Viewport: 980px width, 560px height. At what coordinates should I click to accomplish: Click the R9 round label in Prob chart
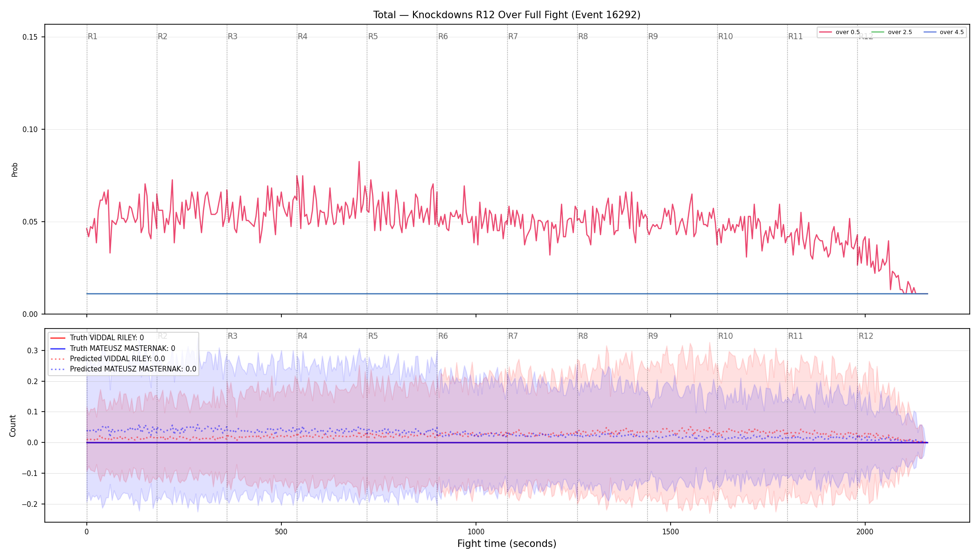coord(653,36)
